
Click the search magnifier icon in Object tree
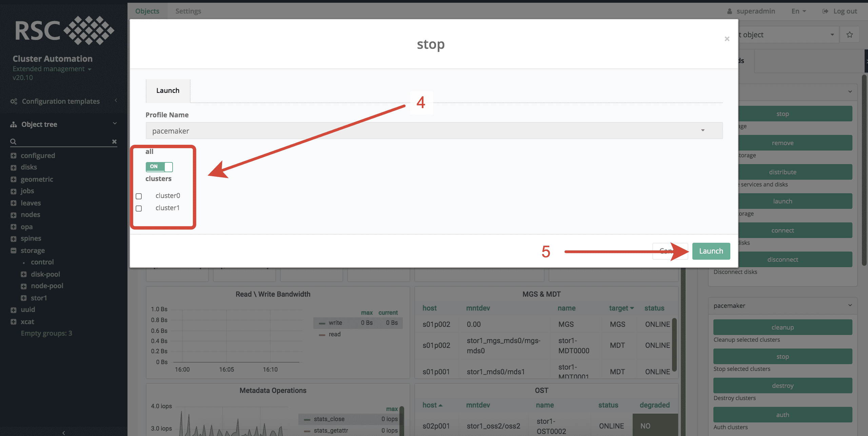pyautogui.click(x=13, y=141)
